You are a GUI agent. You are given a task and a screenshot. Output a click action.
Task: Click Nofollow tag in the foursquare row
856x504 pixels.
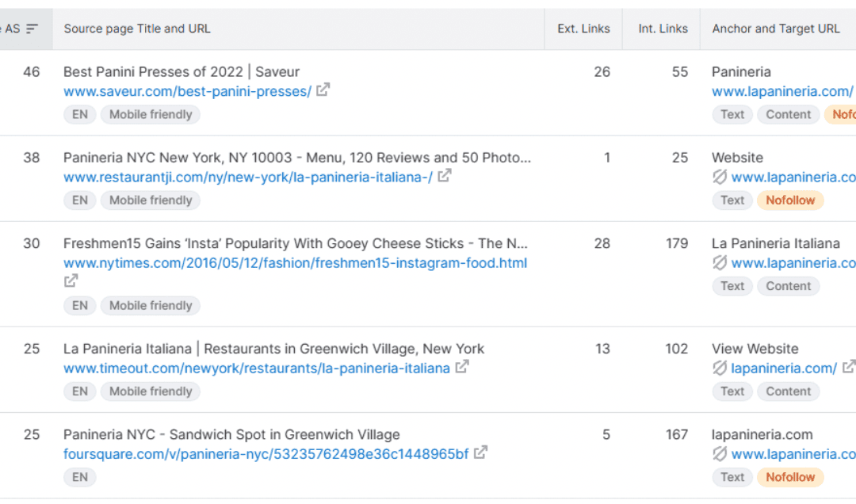(x=790, y=477)
